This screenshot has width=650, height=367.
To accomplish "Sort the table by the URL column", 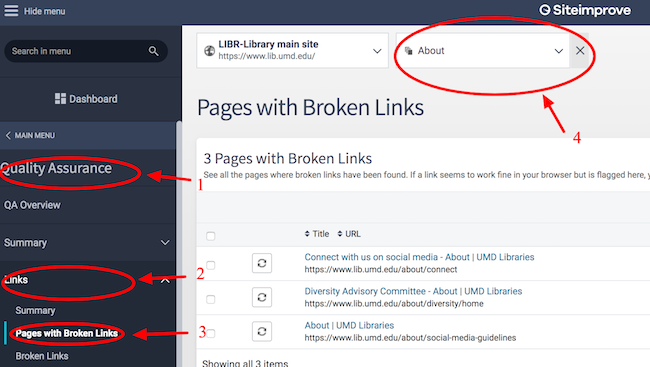I will [349, 234].
